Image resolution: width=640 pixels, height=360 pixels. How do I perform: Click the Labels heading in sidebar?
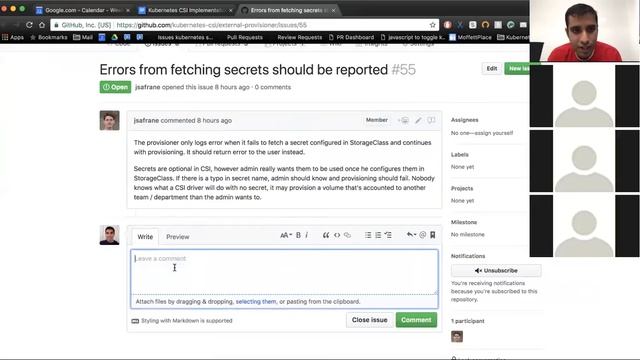pos(460,155)
